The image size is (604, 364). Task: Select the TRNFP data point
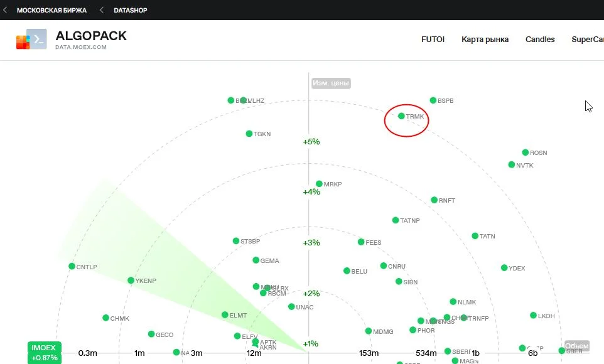point(464,318)
